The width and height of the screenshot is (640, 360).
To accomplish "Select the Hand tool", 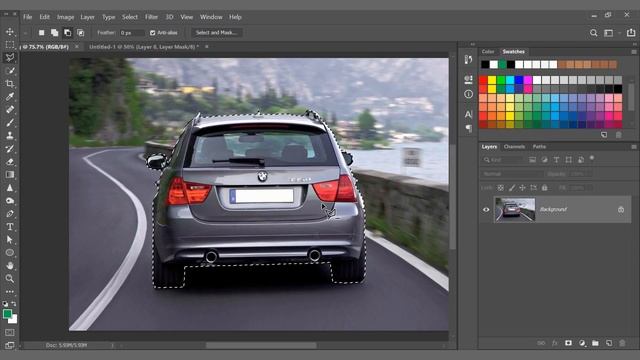I will tap(10, 266).
